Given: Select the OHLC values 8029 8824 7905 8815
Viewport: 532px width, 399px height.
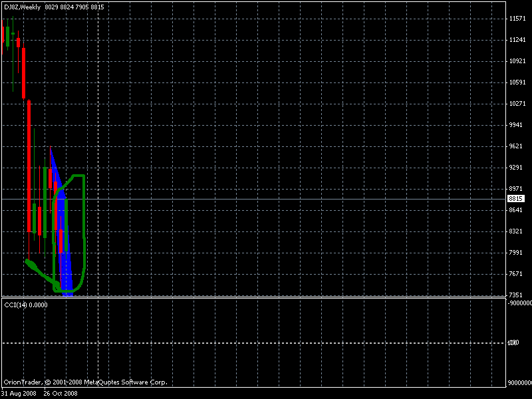Looking at the screenshot, I should click(74, 7).
